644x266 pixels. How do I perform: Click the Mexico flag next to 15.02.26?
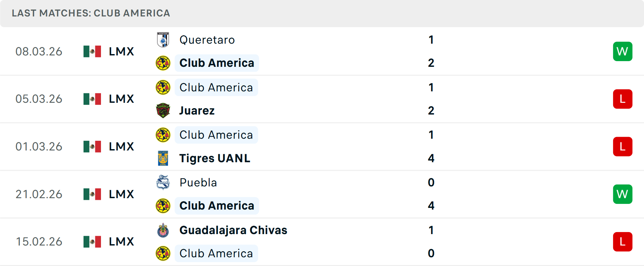coord(92,241)
